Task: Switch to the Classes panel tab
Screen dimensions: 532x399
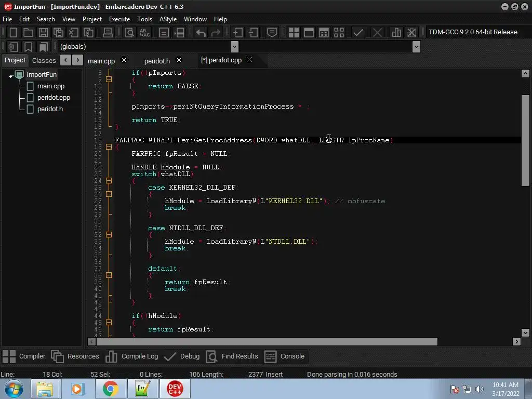Action: 44,60
